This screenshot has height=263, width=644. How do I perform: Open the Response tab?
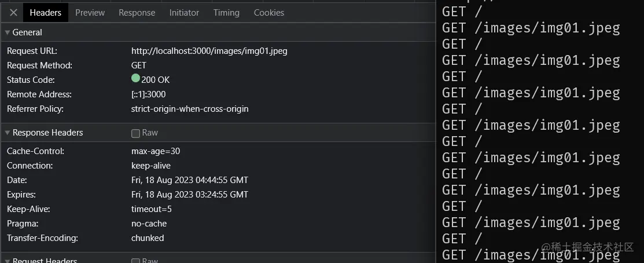[x=137, y=12]
